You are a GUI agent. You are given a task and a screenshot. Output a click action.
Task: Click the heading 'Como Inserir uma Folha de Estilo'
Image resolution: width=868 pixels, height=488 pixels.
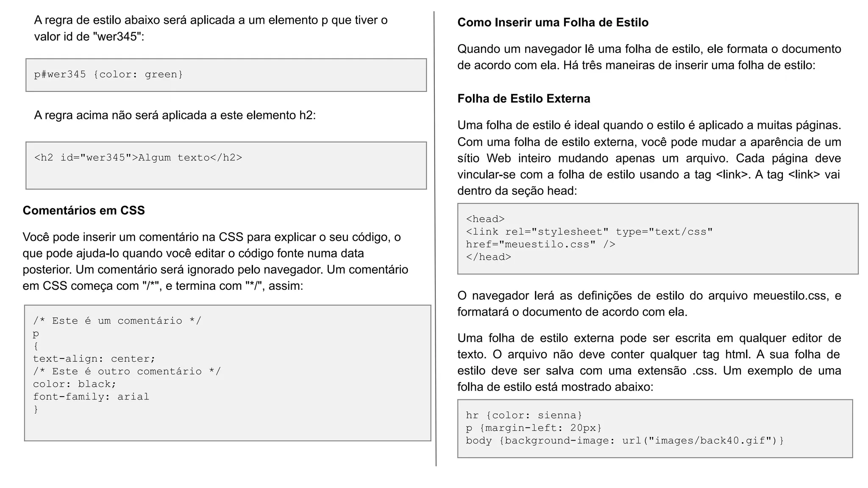pos(553,22)
